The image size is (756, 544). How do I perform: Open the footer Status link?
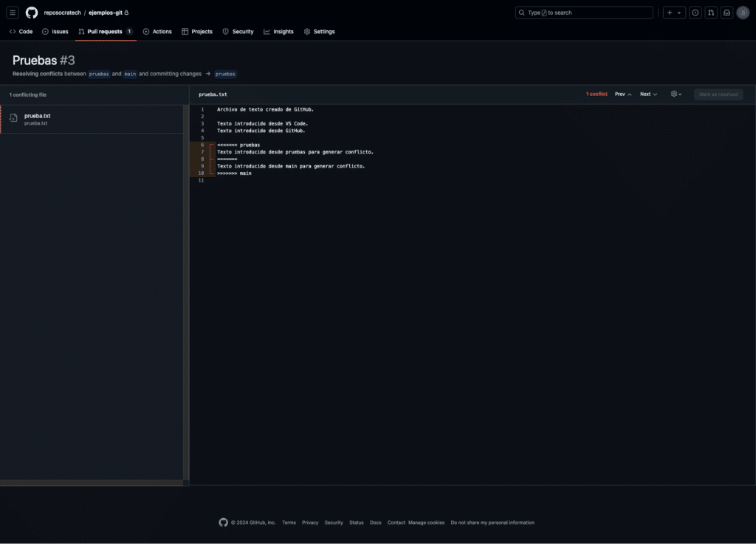tap(357, 523)
